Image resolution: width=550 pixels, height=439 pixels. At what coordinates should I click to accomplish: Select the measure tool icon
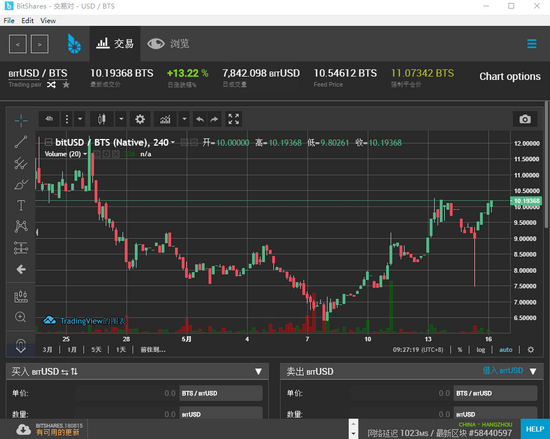21,297
